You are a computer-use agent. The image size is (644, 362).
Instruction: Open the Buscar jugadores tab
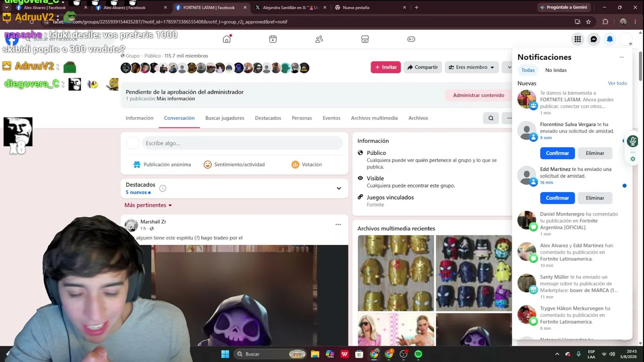coord(225,118)
